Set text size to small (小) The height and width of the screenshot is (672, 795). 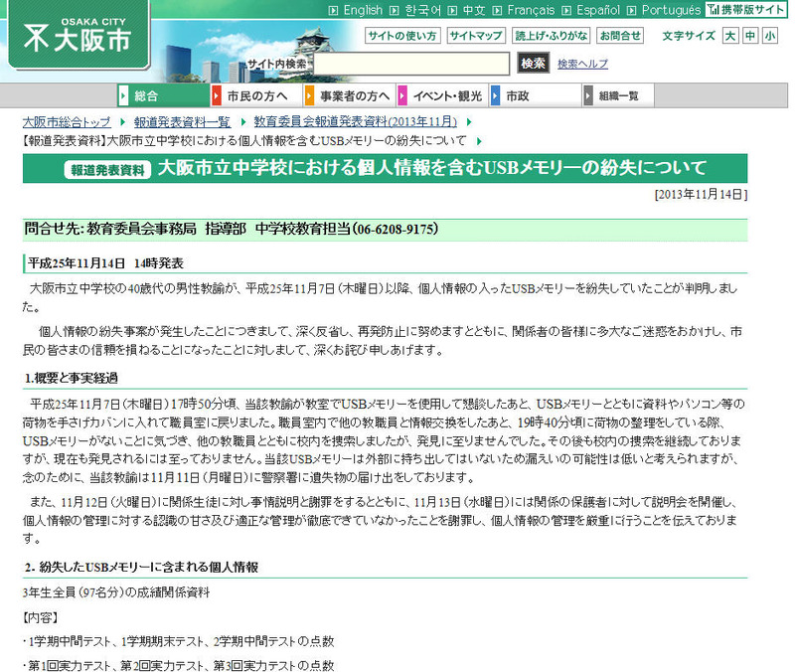(x=772, y=36)
